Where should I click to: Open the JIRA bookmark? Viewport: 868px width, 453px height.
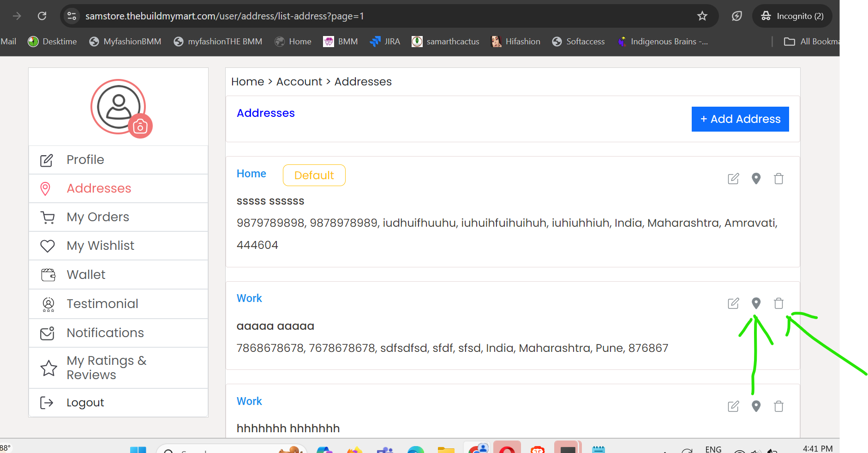coord(385,42)
